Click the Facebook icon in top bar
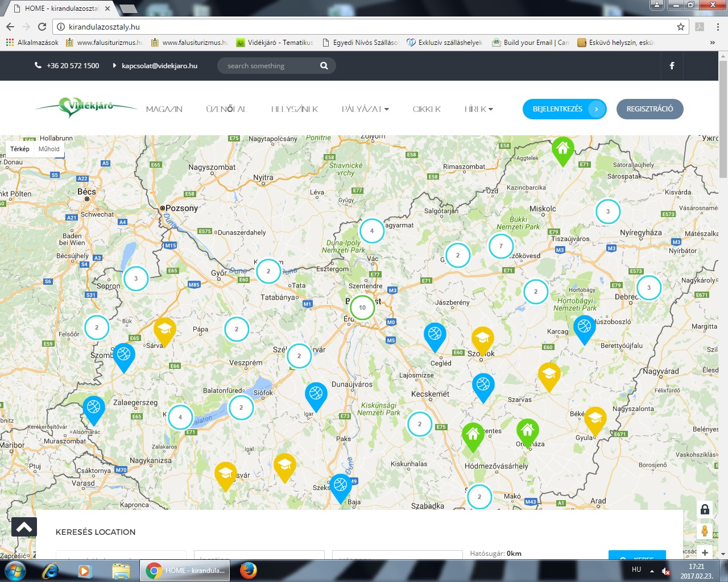The width and height of the screenshot is (728, 582). point(672,66)
